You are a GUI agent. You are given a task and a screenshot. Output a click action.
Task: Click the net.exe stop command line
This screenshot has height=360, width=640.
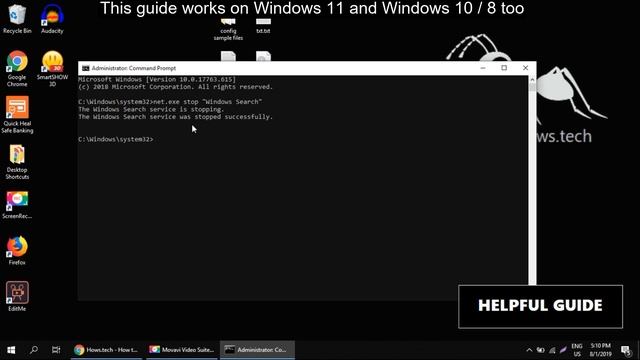[x=170, y=102]
